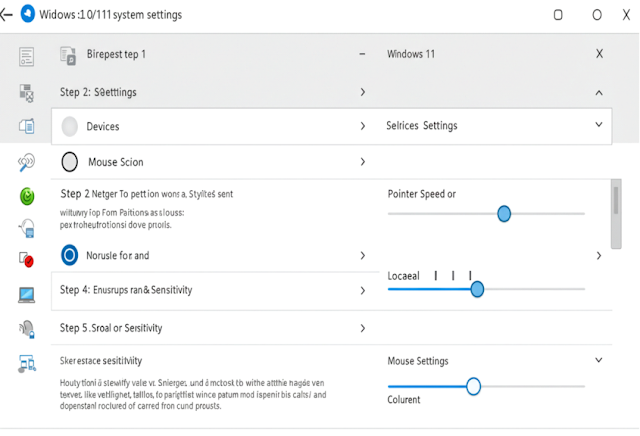
Task: Select the Norusle for and radio button
Action: coord(69,255)
